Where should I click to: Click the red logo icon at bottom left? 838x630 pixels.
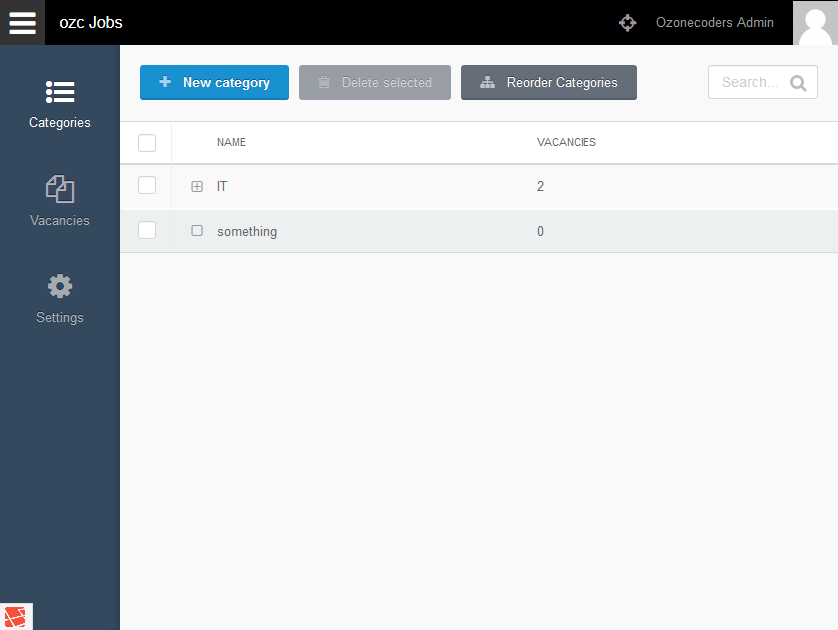(15, 617)
